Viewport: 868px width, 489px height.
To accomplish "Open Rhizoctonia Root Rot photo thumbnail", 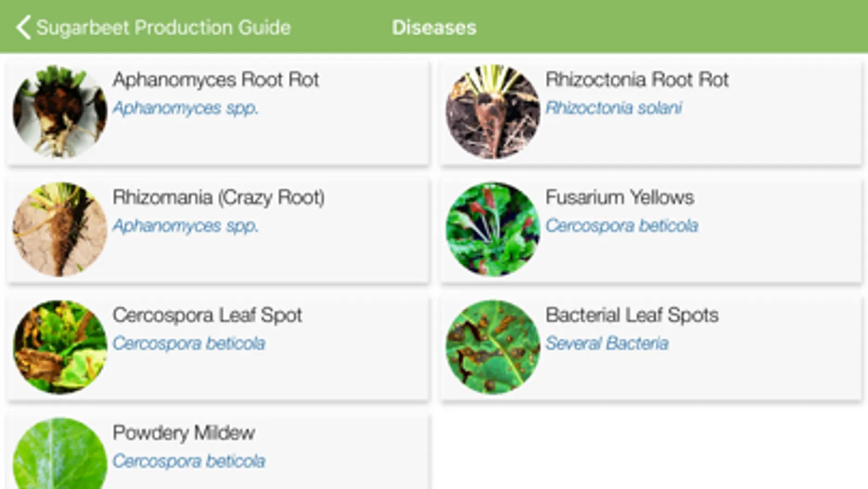I will click(492, 111).
